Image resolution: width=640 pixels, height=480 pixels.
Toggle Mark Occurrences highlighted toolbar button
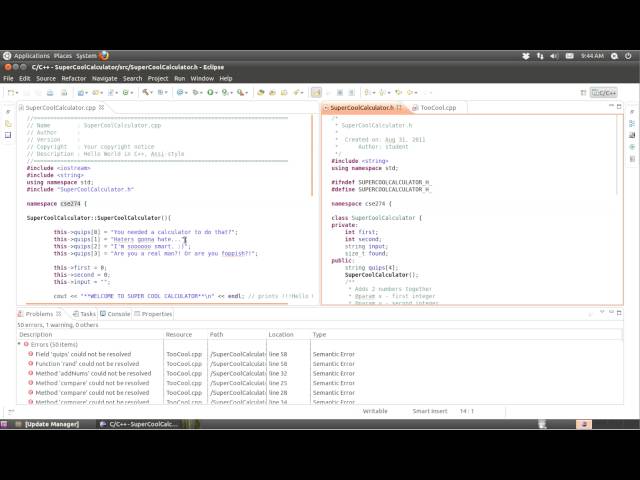316,93
